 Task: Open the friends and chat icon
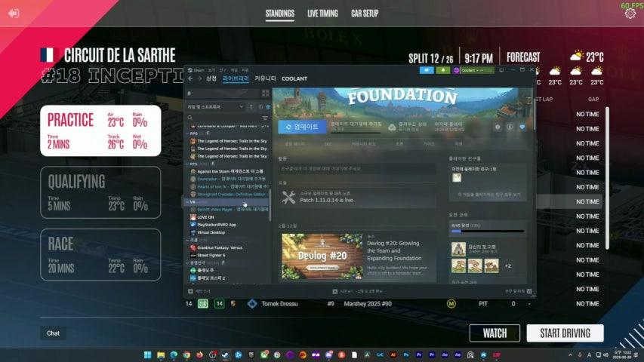[x=529, y=291]
